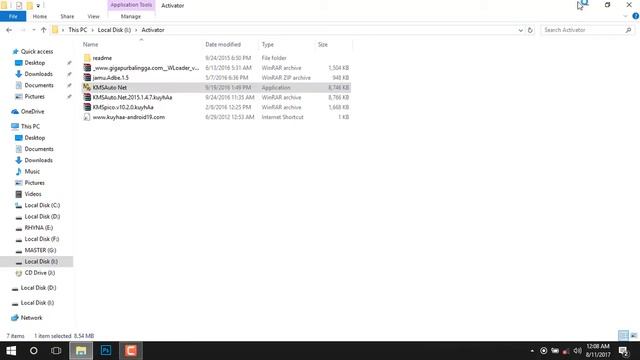Click New folder quick access toolbar icon
This screenshot has width=640, height=360.
(x=29, y=5)
